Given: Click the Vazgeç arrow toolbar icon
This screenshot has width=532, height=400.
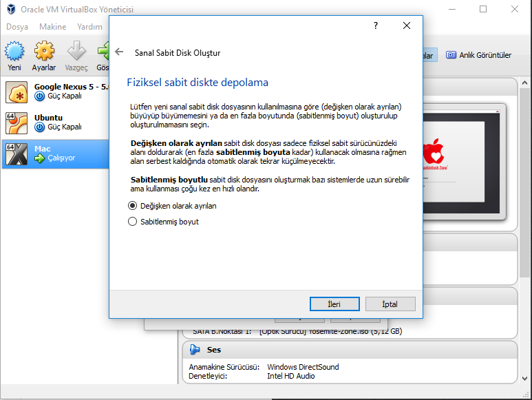Looking at the screenshot, I should 76,51.
